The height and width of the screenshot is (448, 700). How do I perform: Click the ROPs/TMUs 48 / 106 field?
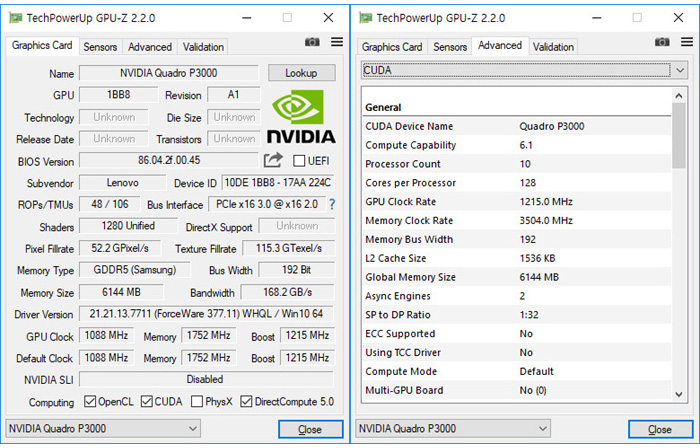(x=109, y=204)
